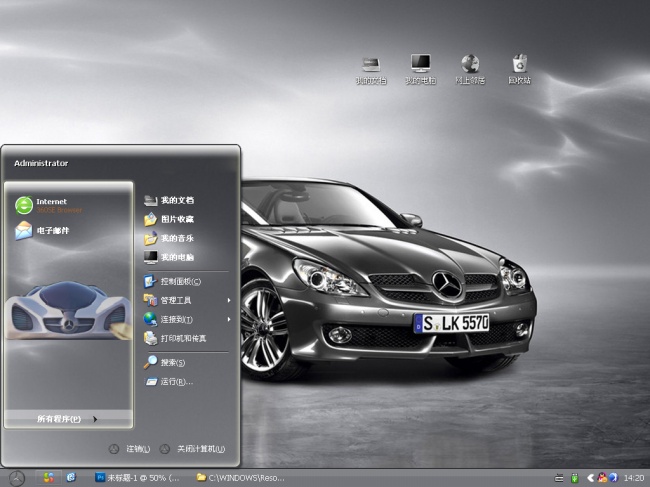Open 电子邮件 email in Start menu
Screen dimensions: 650x487
coord(42,230)
